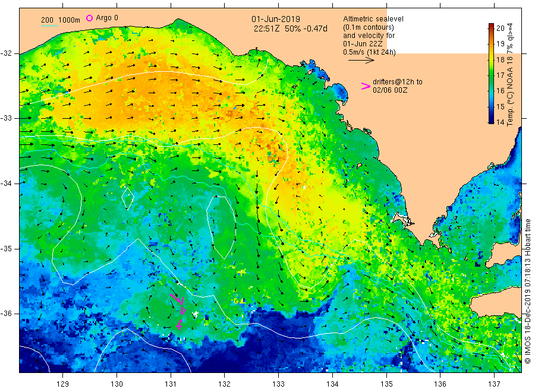Click the longitude label 132
The image size is (535, 392).
tap(225, 384)
